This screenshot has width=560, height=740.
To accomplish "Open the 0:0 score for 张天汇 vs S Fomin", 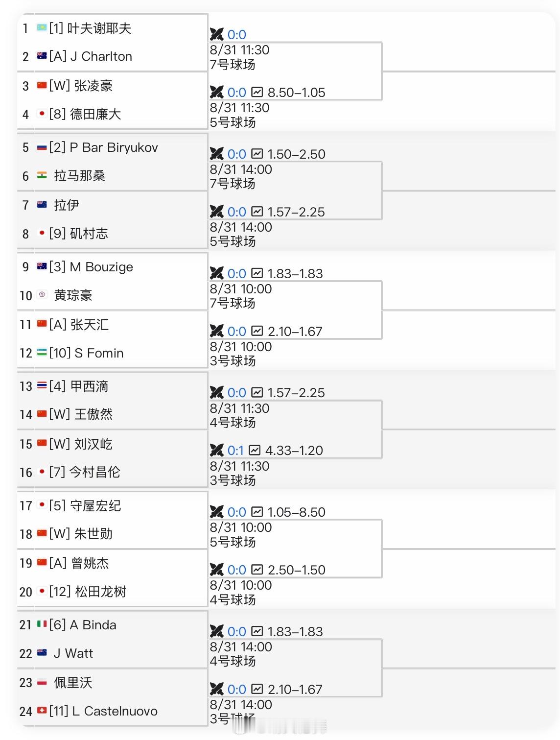I will click(x=237, y=331).
